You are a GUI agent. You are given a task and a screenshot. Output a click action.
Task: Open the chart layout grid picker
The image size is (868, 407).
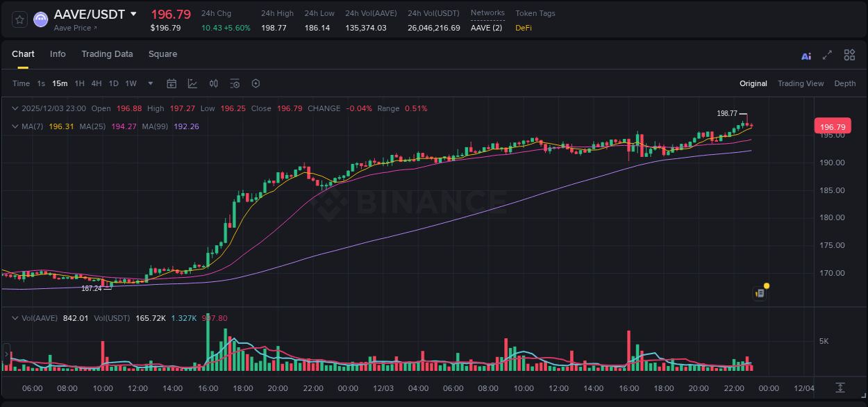849,54
